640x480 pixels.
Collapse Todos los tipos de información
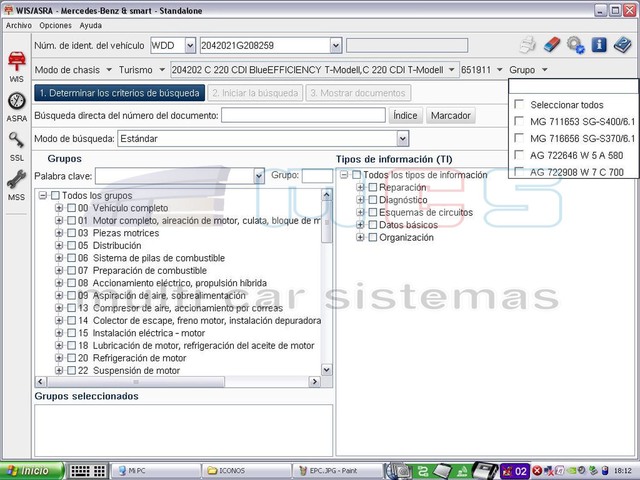click(x=344, y=175)
